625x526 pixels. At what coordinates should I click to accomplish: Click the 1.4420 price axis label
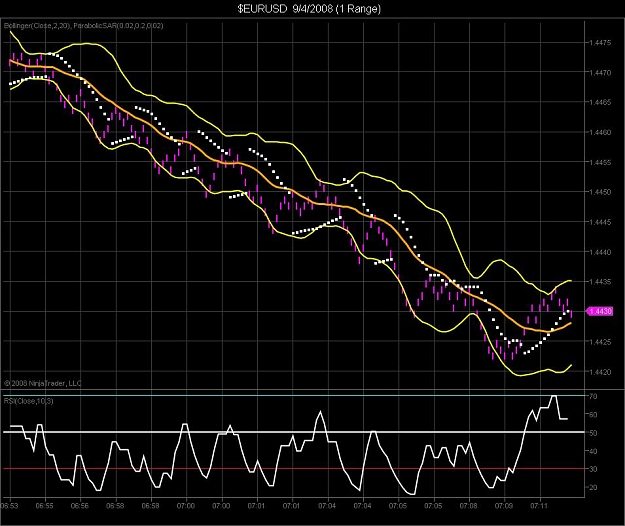coord(600,372)
